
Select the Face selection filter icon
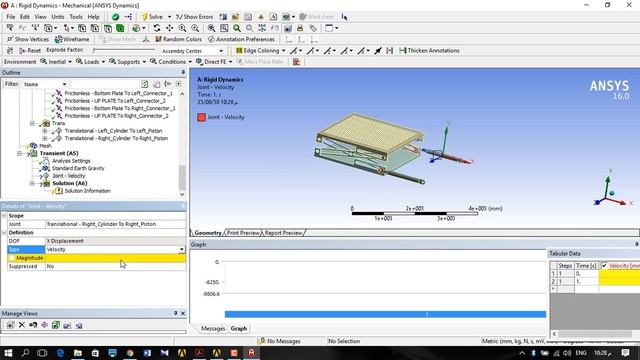108,28
